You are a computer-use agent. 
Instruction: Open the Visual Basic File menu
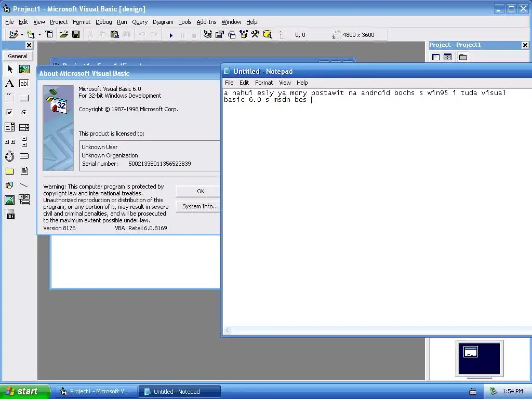9,22
